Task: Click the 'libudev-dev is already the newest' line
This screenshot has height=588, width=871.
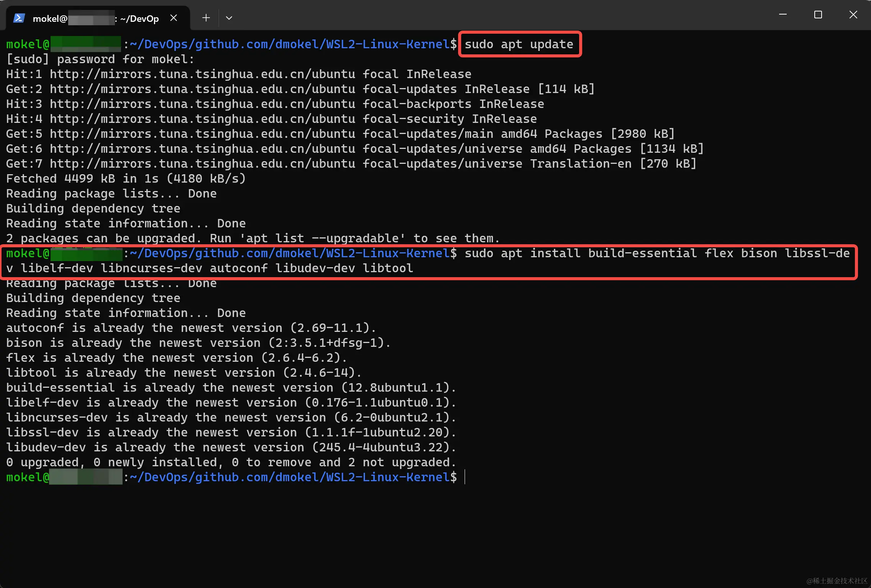Action: (231, 448)
